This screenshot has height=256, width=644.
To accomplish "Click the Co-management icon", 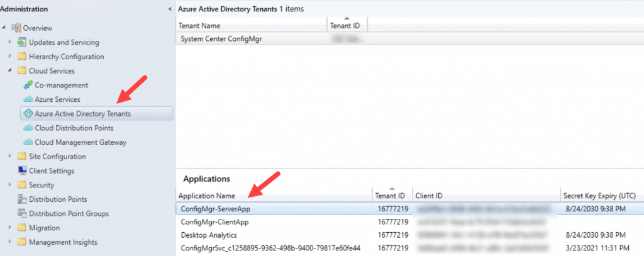I will 28,85.
